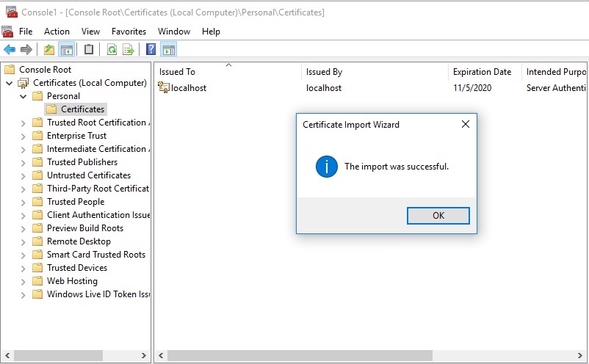Click the Web Hosting folder icon
The width and height of the screenshot is (589, 364).
tap(37, 280)
